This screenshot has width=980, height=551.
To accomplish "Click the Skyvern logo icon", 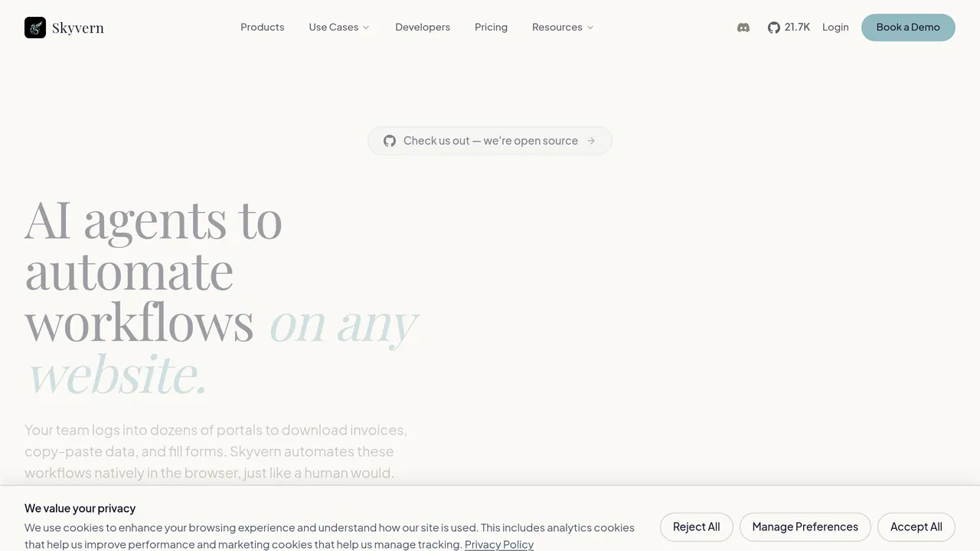I will [x=35, y=28].
